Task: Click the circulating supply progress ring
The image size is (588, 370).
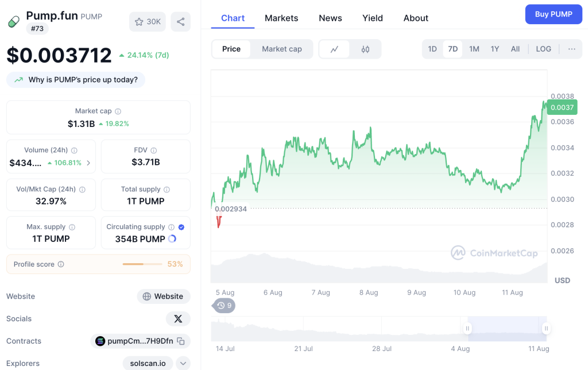Action: (172, 238)
